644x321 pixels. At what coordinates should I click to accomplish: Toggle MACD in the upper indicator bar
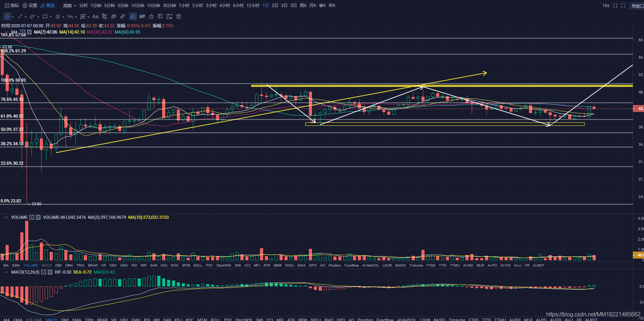[x=46, y=266]
